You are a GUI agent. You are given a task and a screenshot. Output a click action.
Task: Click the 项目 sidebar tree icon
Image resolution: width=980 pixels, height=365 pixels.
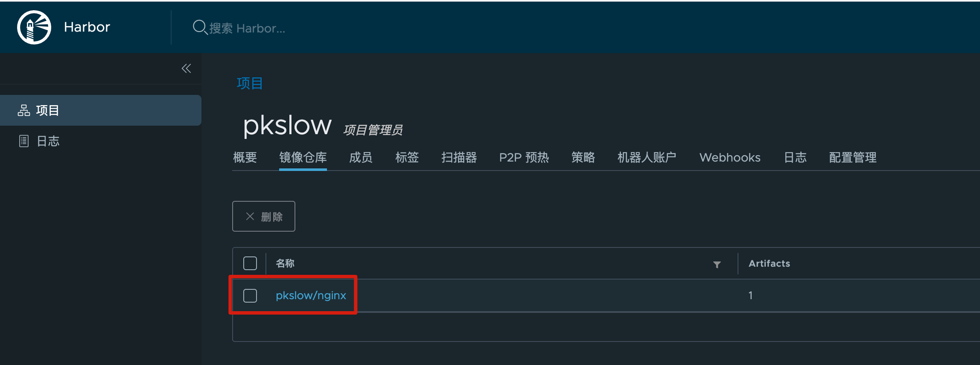(24, 110)
